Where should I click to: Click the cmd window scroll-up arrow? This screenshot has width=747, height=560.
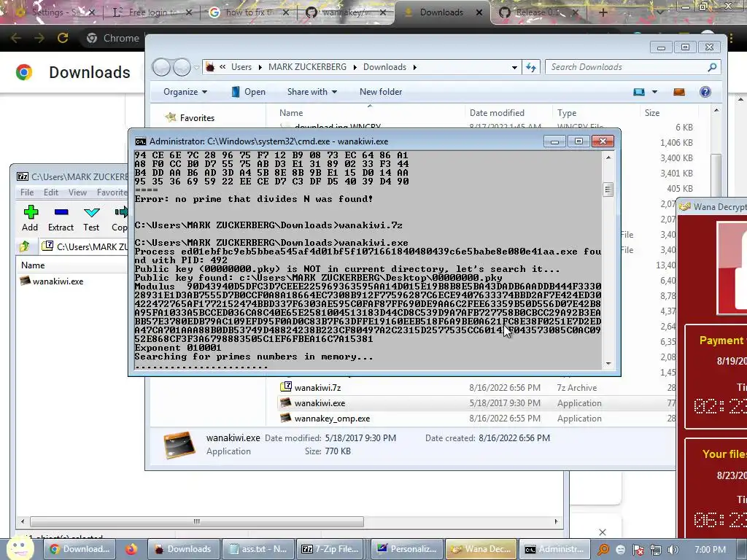tap(608, 157)
